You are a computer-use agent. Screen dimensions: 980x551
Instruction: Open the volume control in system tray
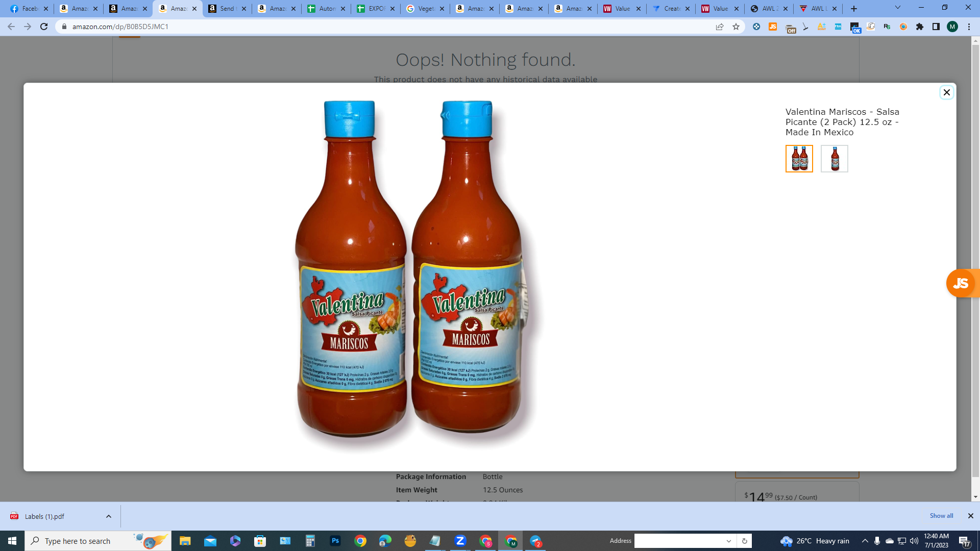pyautogui.click(x=914, y=541)
